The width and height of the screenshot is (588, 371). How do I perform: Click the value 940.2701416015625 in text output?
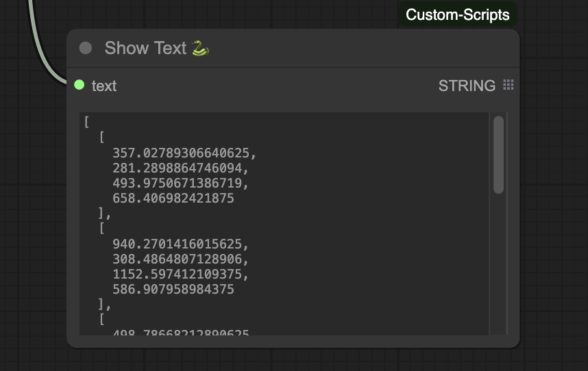181,244
